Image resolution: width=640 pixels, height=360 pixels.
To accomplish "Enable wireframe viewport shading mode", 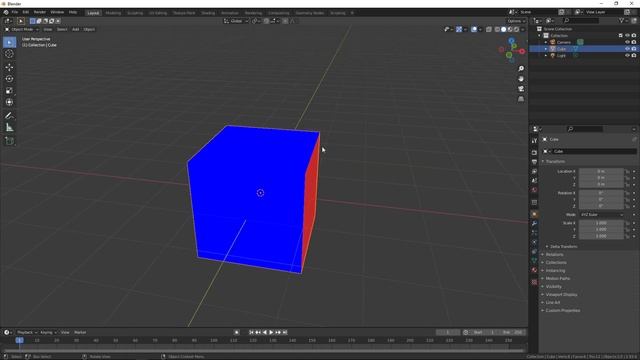I will coord(497,29).
